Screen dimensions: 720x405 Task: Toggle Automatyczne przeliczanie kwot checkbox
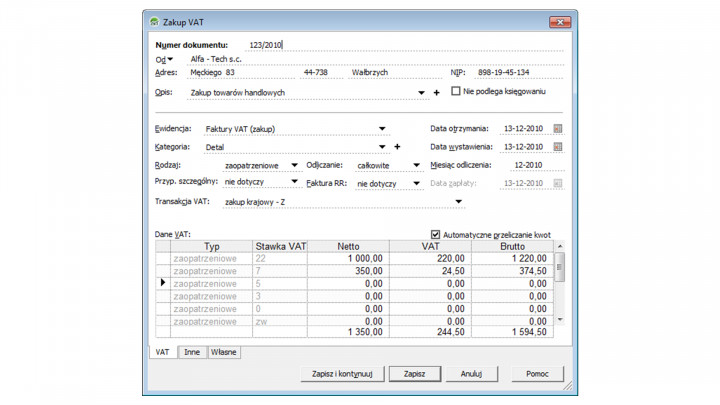[x=435, y=235]
